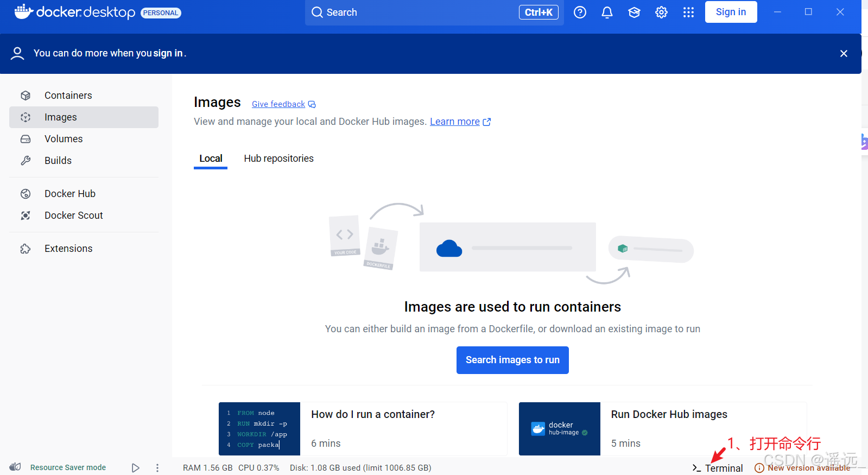Open notifications bell icon
The image size is (868, 475).
click(x=607, y=12)
